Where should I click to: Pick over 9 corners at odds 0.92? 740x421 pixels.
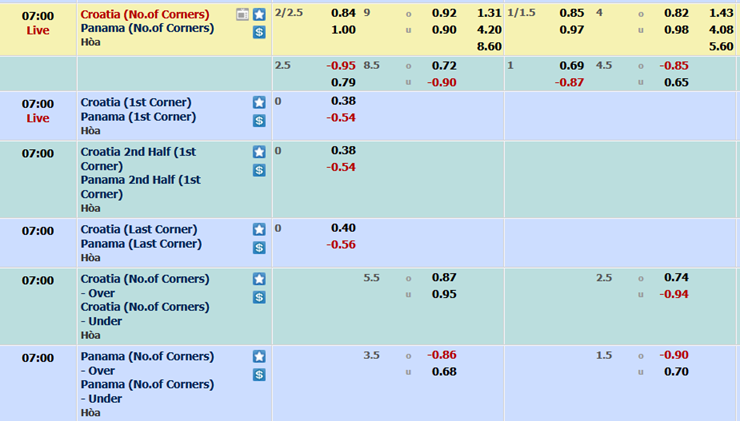(x=444, y=13)
